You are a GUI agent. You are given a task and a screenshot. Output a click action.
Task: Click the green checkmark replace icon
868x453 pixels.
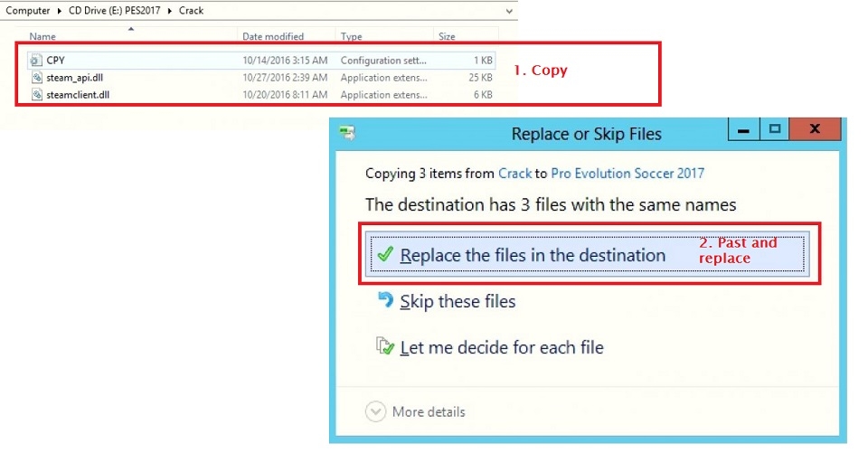(x=385, y=255)
